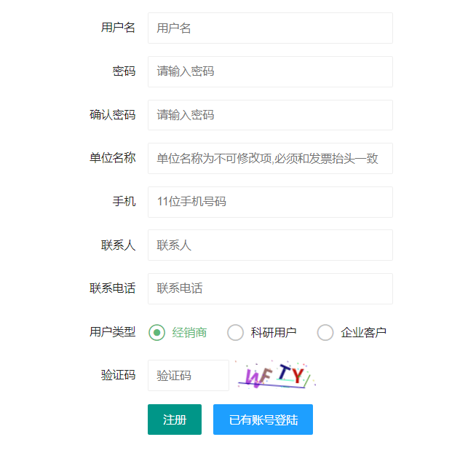Click the 验证码 captcha input field
Screen dimensions: 476x453
pyautogui.click(x=189, y=376)
